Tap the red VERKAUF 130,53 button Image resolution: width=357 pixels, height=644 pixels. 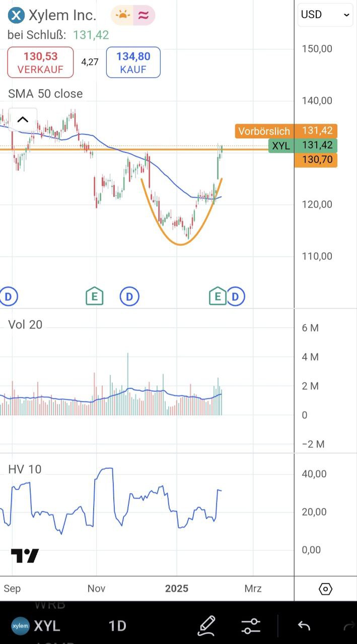(40, 62)
